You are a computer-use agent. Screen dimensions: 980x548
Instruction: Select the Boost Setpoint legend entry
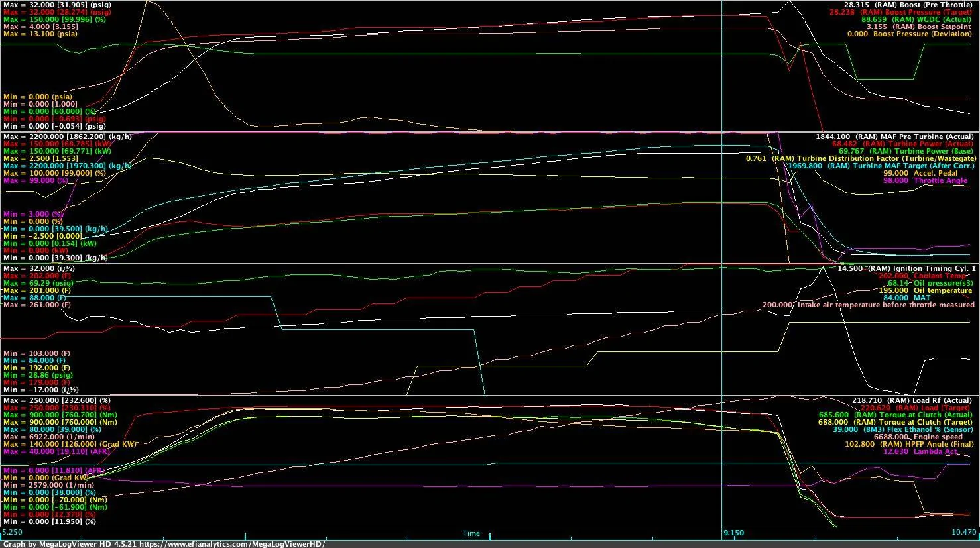point(919,27)
